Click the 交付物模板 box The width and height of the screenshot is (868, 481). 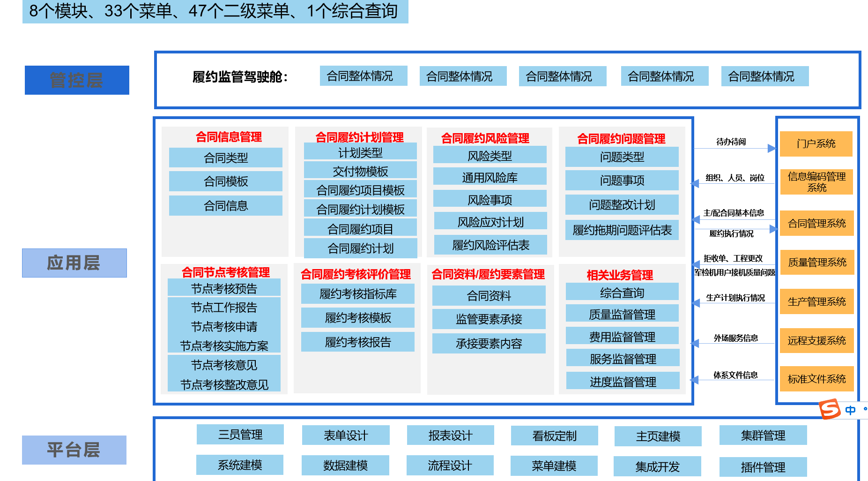point(360,171)
